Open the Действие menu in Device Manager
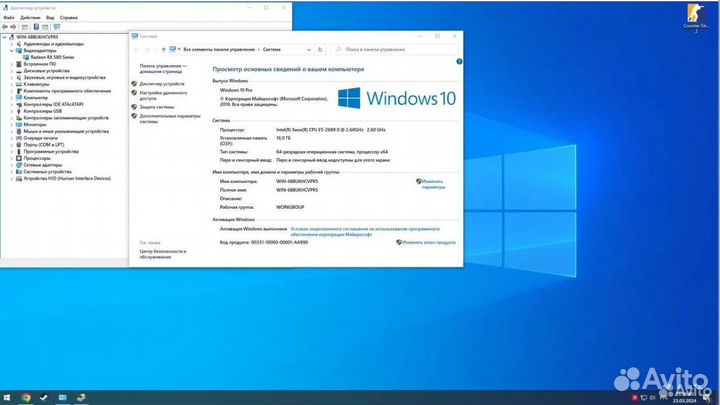720x405 pixels. click(x=30, y=18)
